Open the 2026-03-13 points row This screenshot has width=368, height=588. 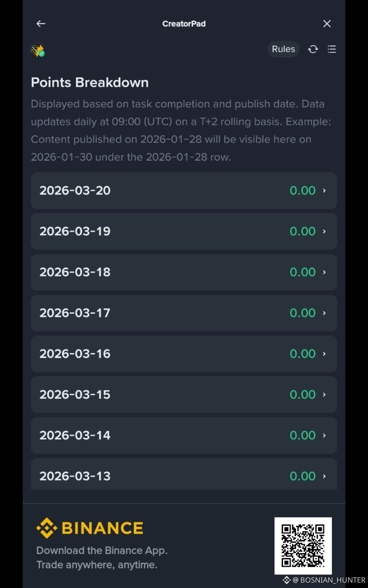point(184,474)
